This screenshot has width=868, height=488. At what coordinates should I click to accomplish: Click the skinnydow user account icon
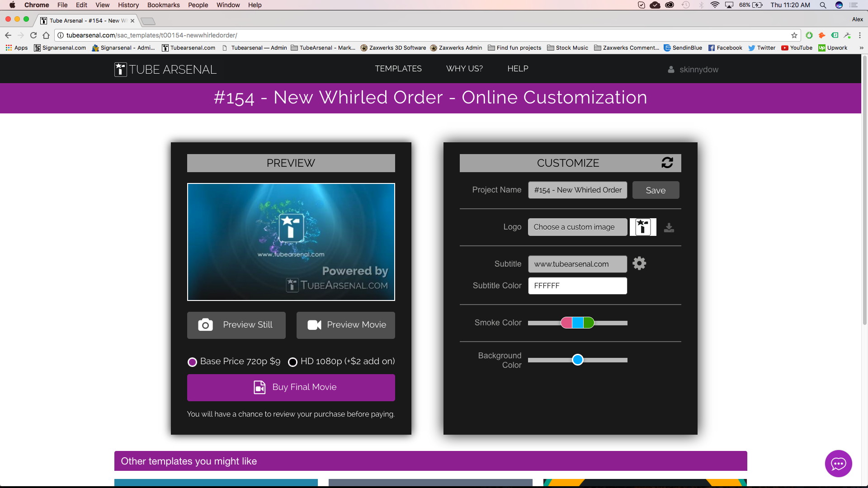click(671, 70)
